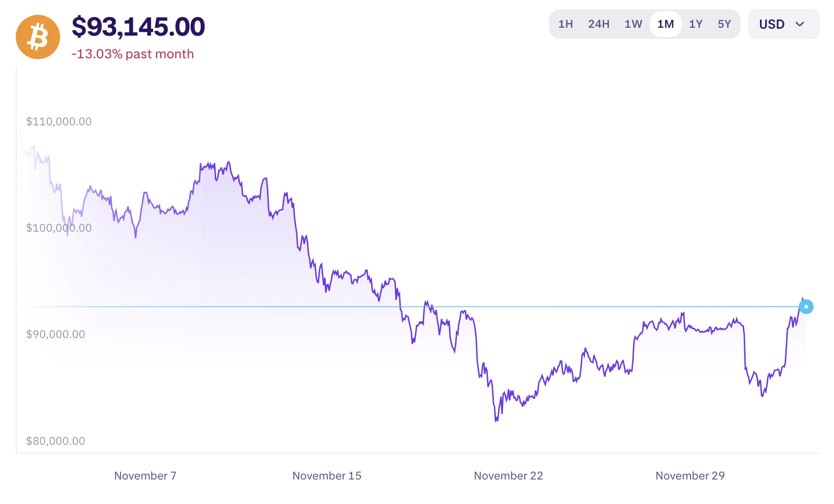Click the November 22 axis label
Screen dimensions: 834x504
508,475
